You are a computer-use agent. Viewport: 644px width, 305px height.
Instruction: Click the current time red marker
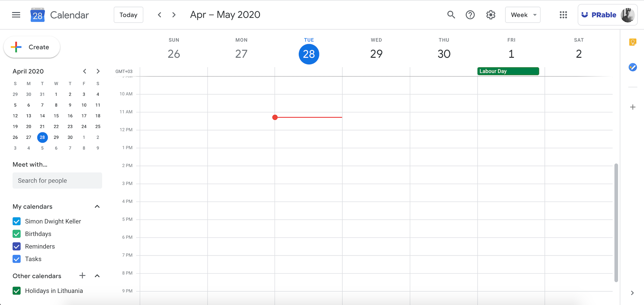point(275,117)
